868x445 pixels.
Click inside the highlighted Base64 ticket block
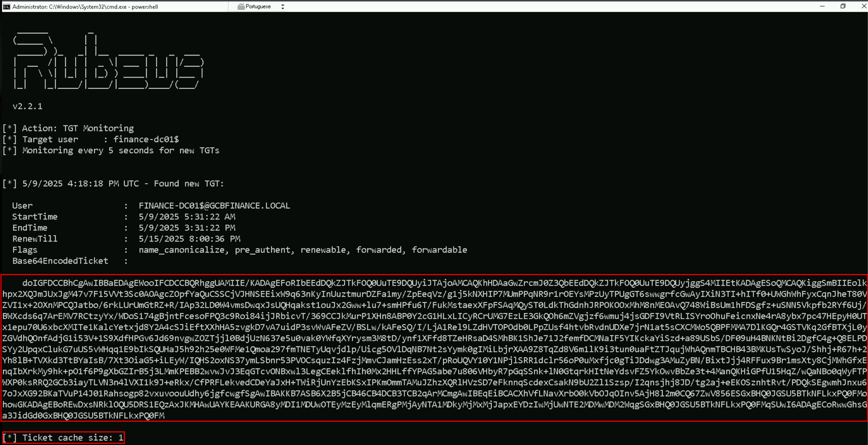(x=434, y=348)
